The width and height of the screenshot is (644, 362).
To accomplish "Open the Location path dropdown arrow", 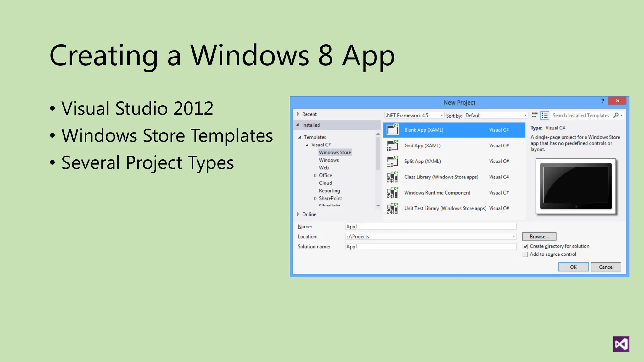I will (514, 236).
